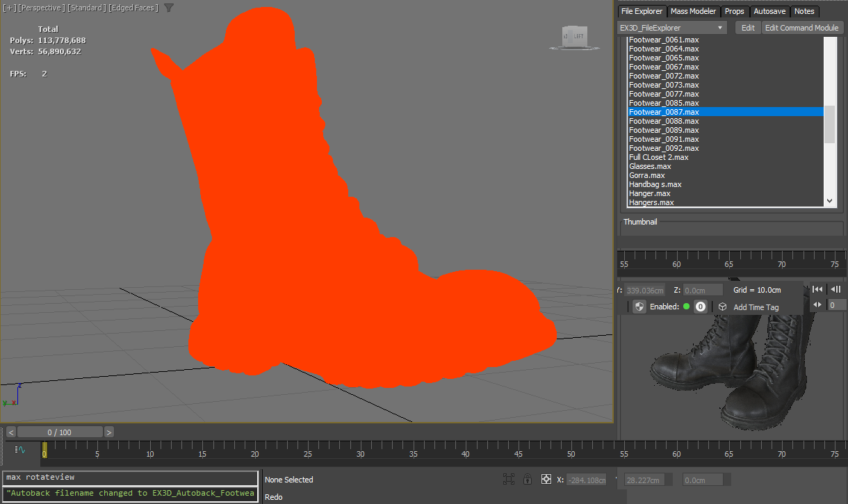Click the MAXScript 'max rotateview' input line
848x504 pixels.
click(x=130, y=478)
